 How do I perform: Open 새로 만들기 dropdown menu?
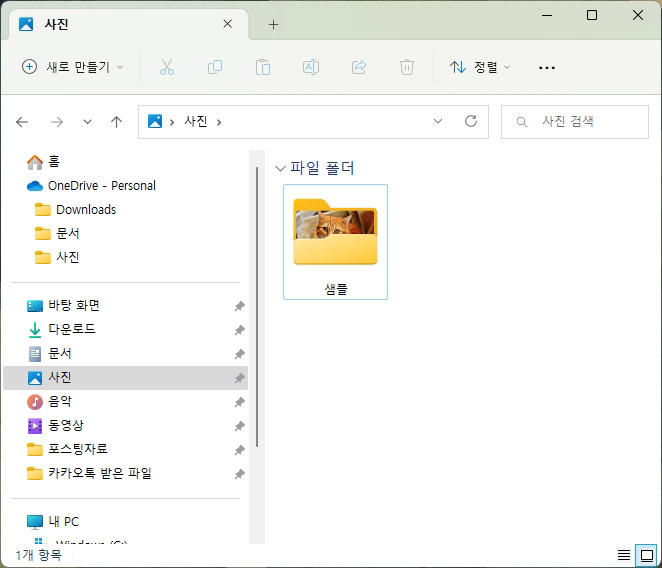pyautogui.click(x=73, y=67)
